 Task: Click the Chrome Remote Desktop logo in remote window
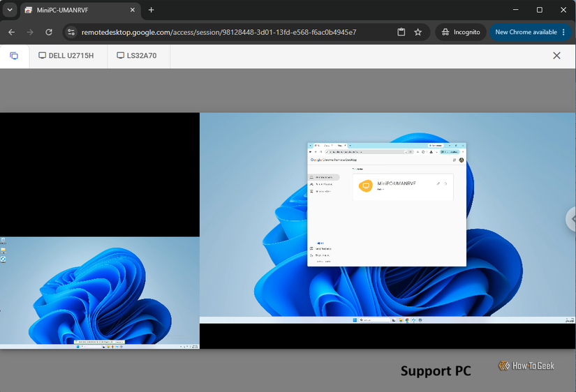334,160
